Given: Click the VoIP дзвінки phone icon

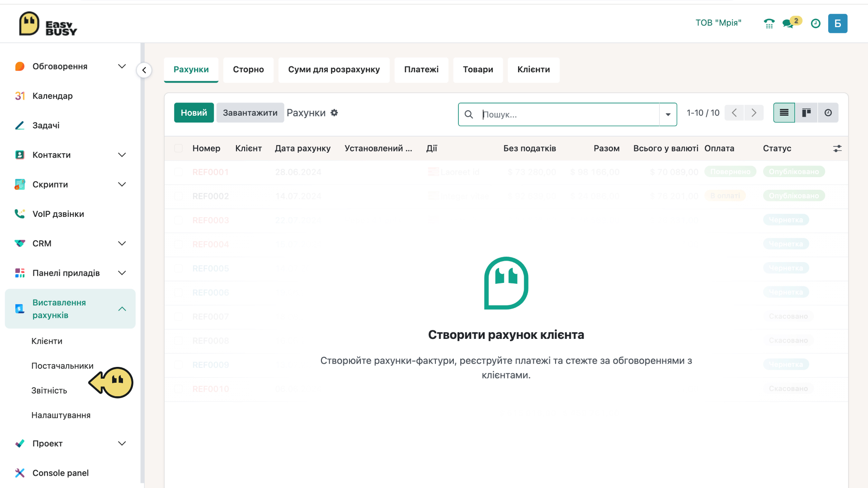Looking at the screenshot, I should 20,214.
